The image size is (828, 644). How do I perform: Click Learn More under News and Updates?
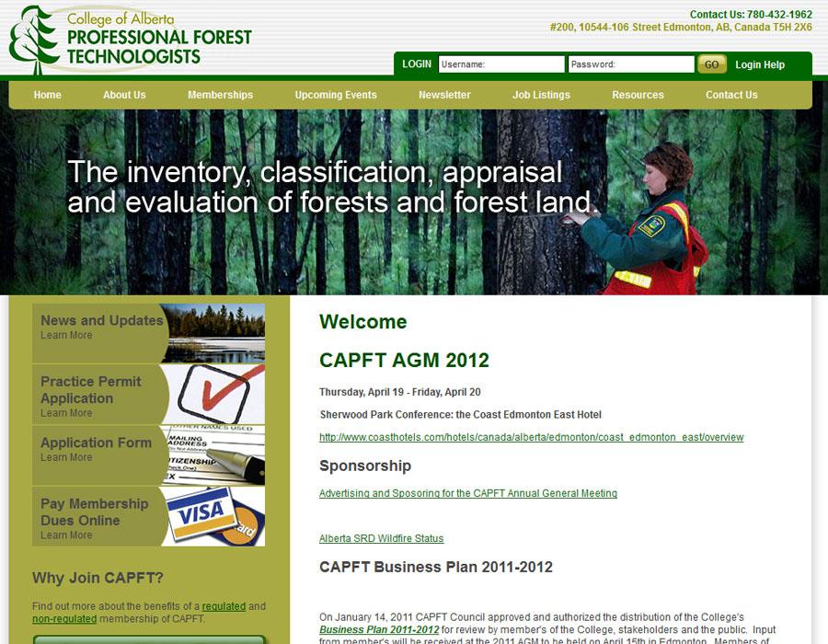coord(66,335)
